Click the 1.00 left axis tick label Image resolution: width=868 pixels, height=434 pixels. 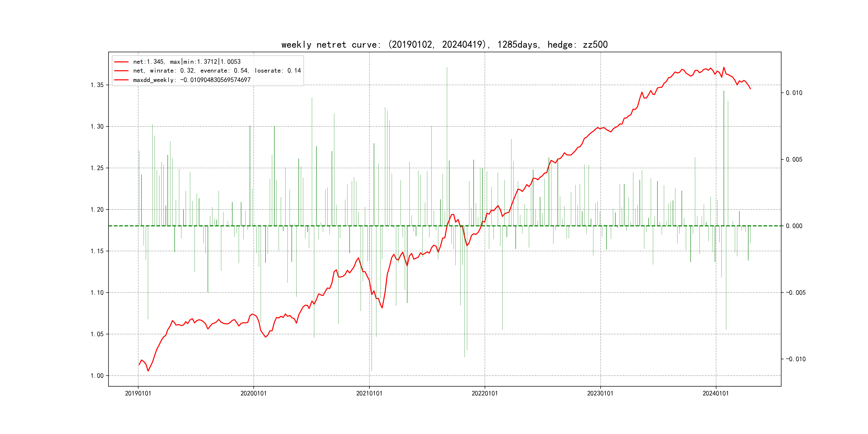[97, 376]
